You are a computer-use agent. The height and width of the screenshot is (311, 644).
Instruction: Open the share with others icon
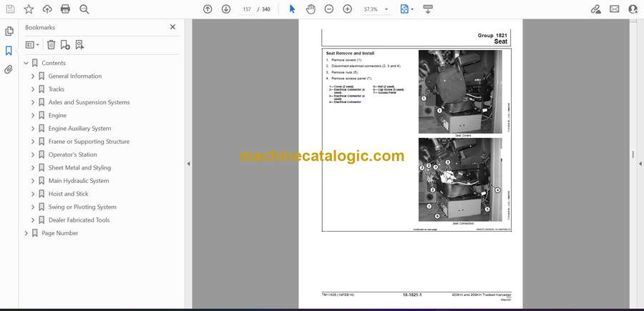click(x=633, y=9)
